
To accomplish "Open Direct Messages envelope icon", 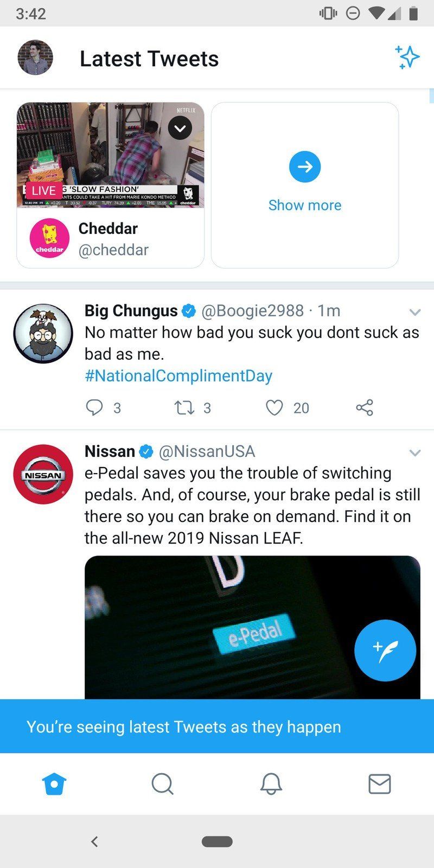I will tap(380, 783).
